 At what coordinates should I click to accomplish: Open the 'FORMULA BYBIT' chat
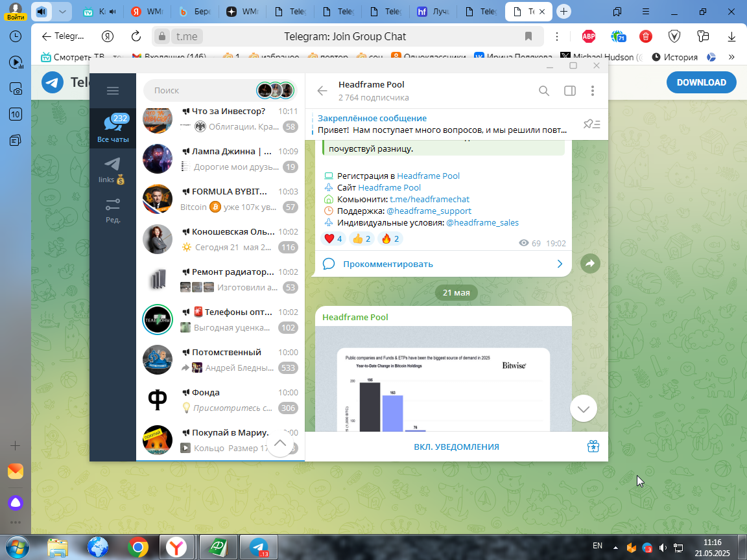coord(220,199)
